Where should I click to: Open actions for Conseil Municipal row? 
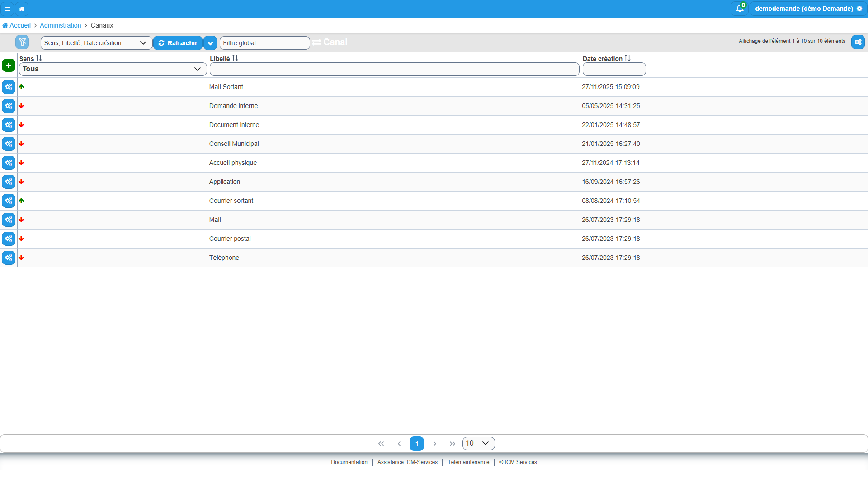coord(9,144)
